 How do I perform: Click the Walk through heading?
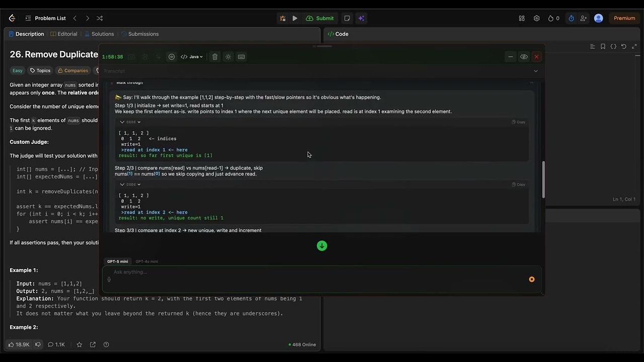[129, 82]
